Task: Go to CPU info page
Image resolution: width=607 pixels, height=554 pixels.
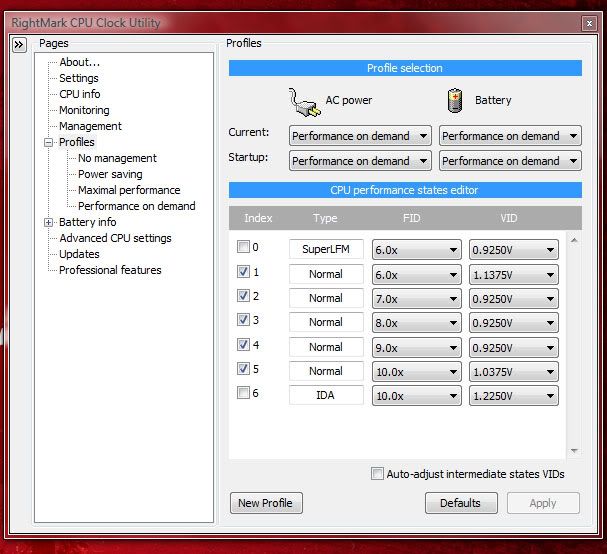Action: pyautogui.click(x=80, y=94)
